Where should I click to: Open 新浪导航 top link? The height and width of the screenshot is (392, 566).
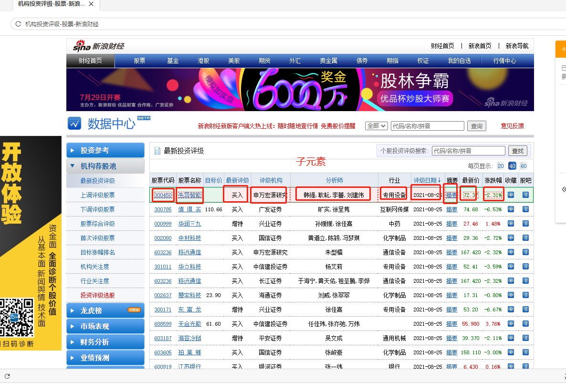tap(517, 46)
